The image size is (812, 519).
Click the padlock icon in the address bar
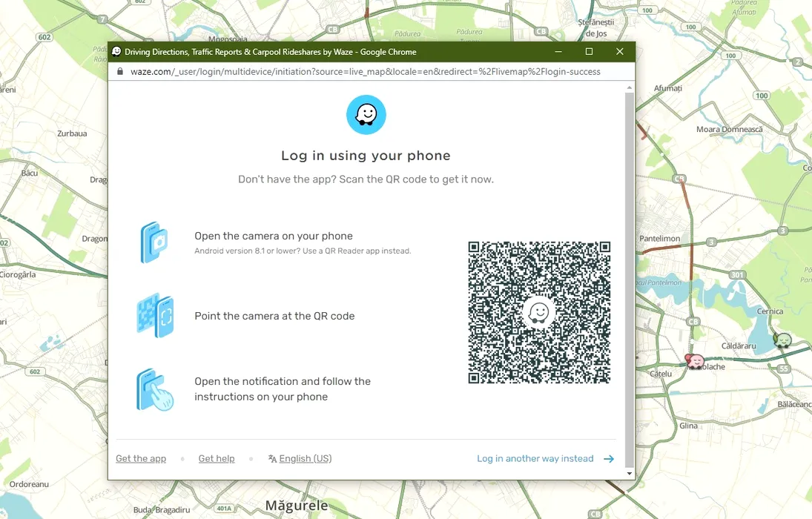pyautogui.click(x=120, y=71)
